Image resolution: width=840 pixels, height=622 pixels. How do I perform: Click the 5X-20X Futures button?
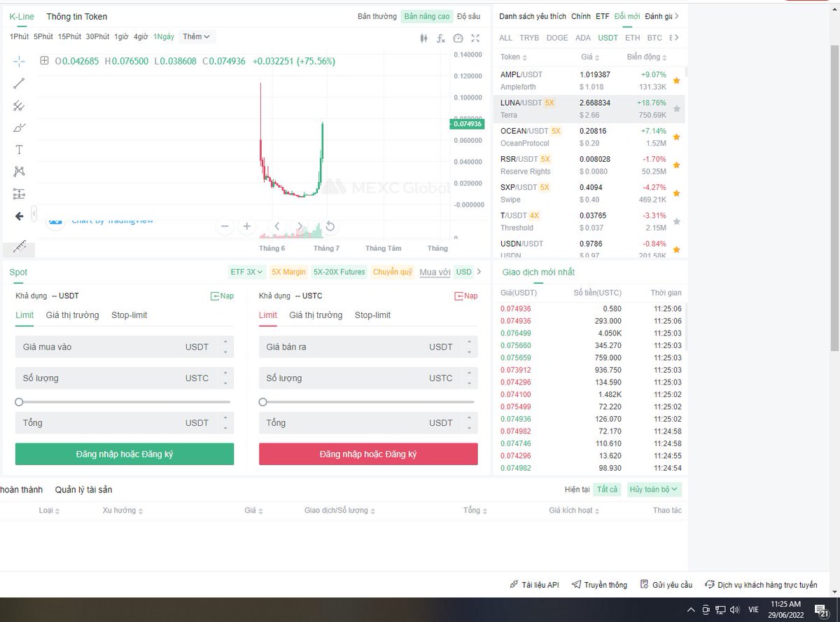[339, 272]
